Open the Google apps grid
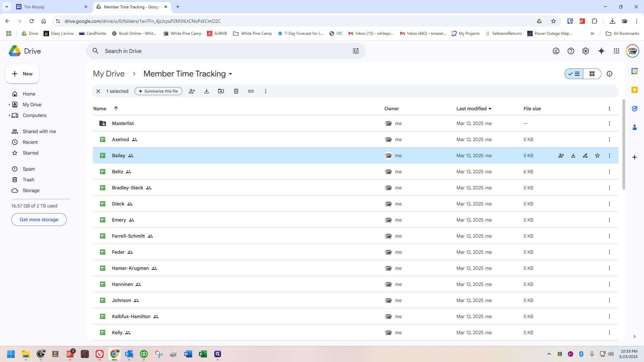This screenshot has width=644, height=362. [616, 51]
